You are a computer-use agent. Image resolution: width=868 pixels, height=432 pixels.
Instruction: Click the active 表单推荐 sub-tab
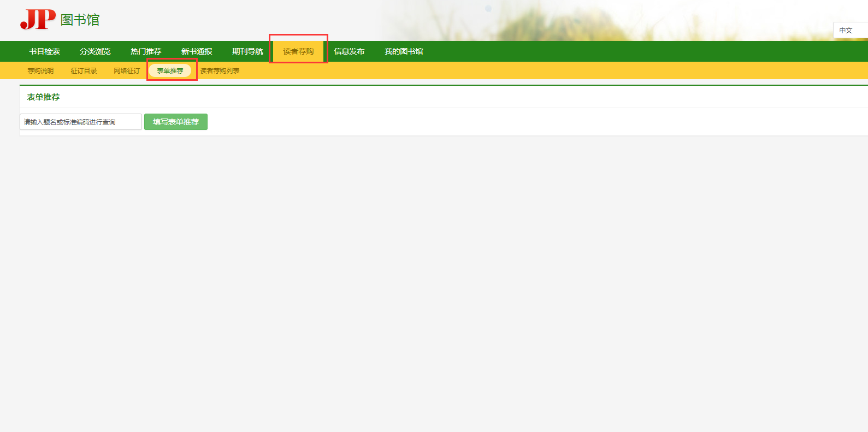coord(170,71)
